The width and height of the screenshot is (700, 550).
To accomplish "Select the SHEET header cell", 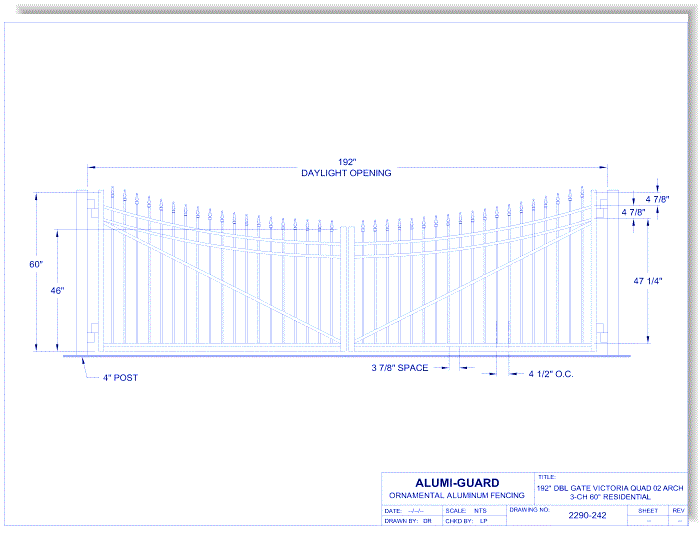I will [x=648, y=510].
